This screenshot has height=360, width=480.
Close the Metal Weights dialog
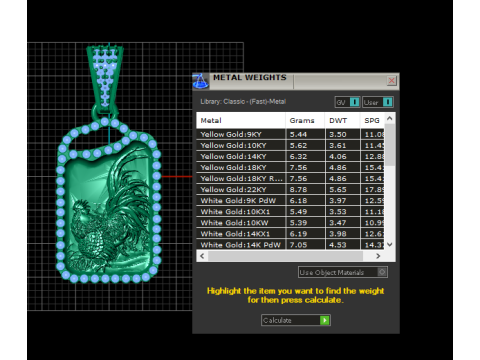[x=392, y=80]
